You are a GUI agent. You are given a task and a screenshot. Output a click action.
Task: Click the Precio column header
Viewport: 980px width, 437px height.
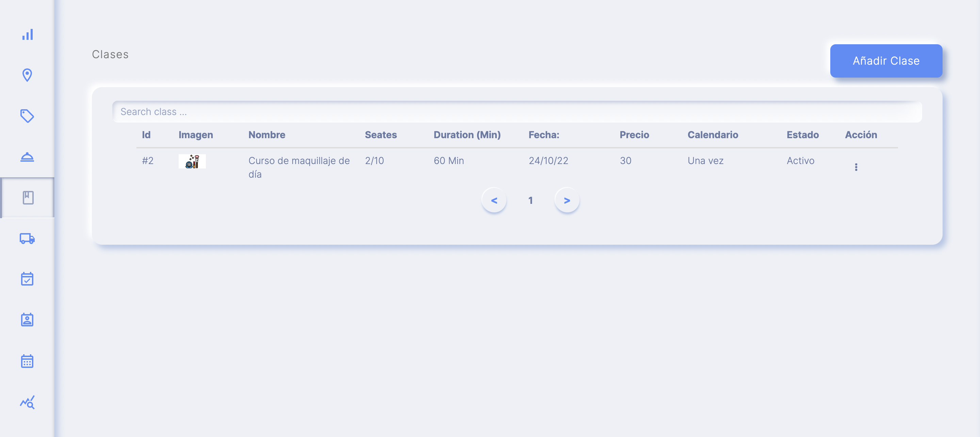pyautogui.click(x=634, y=135)
